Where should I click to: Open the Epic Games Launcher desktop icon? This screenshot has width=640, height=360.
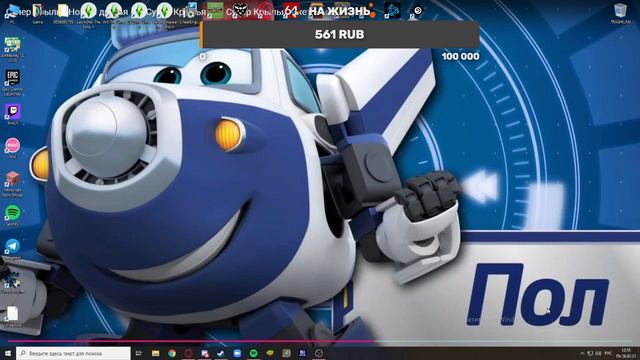tap(13, 78)
